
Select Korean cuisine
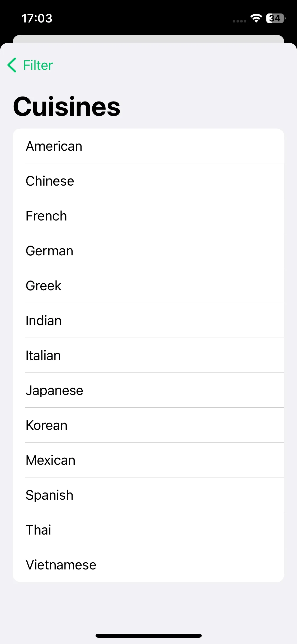[x=148, y=425]
